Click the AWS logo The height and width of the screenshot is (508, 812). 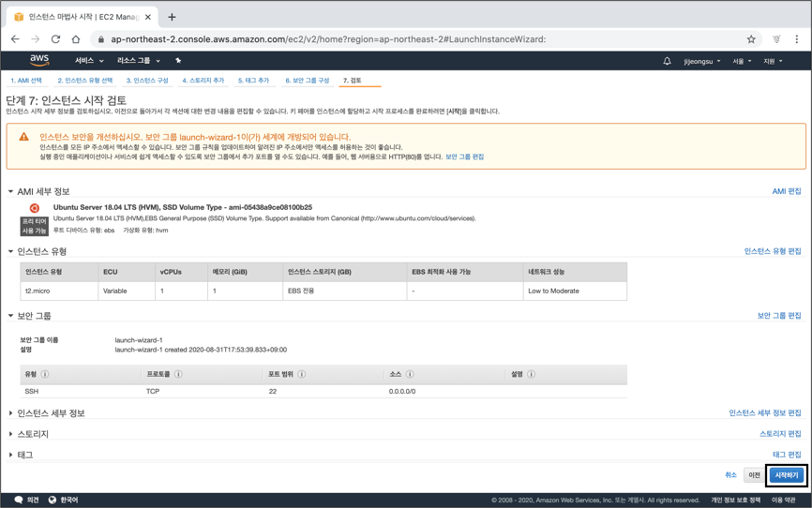tap(39, 60)
